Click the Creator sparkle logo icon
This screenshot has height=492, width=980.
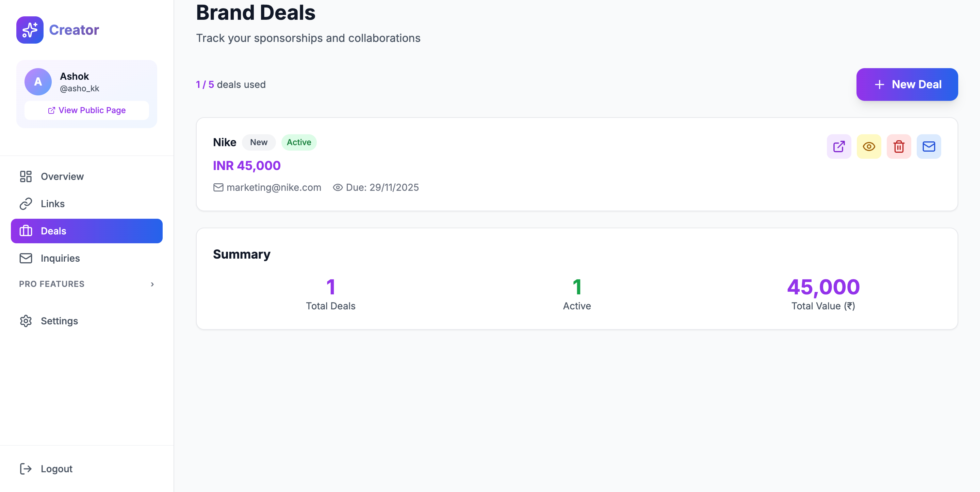[30, 30]
